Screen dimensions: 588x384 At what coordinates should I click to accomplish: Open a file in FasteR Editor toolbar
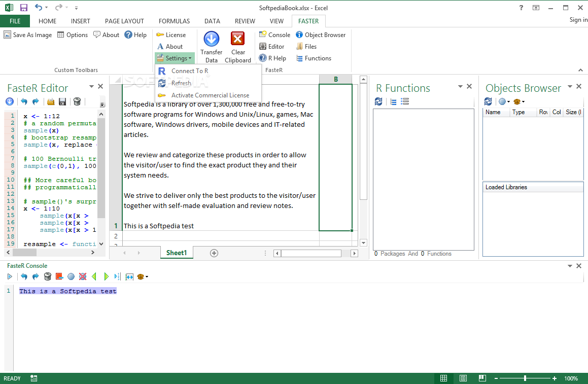point(51,101)
